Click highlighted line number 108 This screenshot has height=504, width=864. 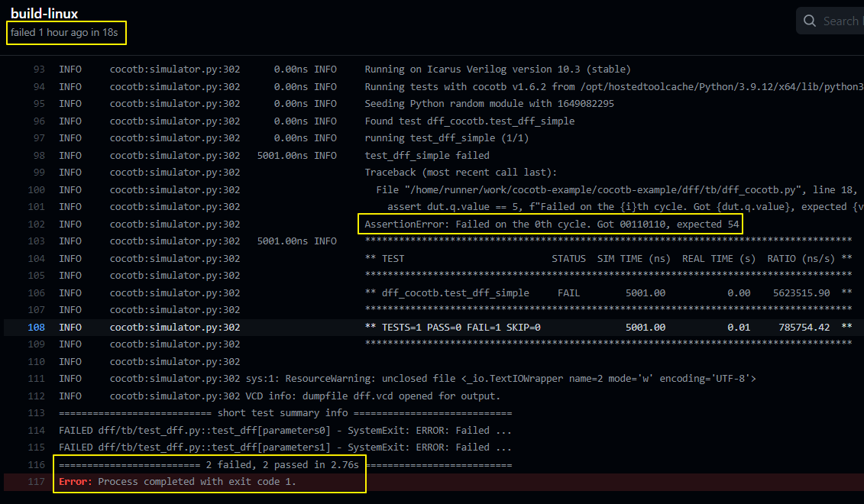pos(36,327)
